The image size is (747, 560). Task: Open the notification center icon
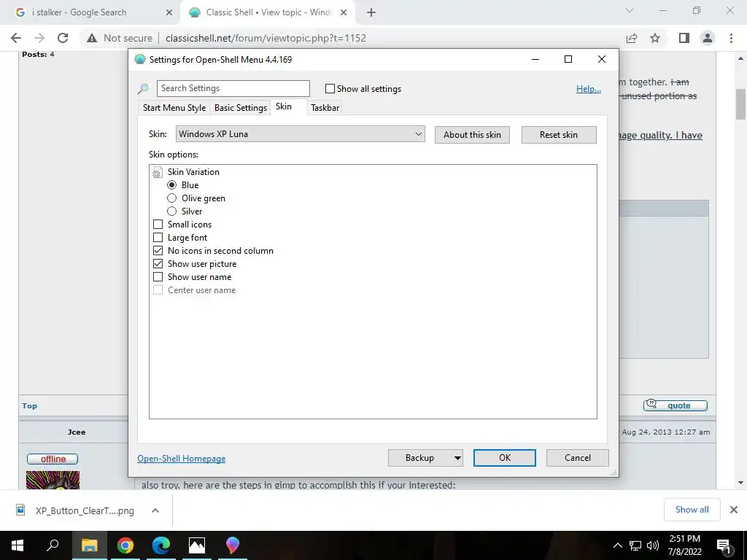[724, 545]
